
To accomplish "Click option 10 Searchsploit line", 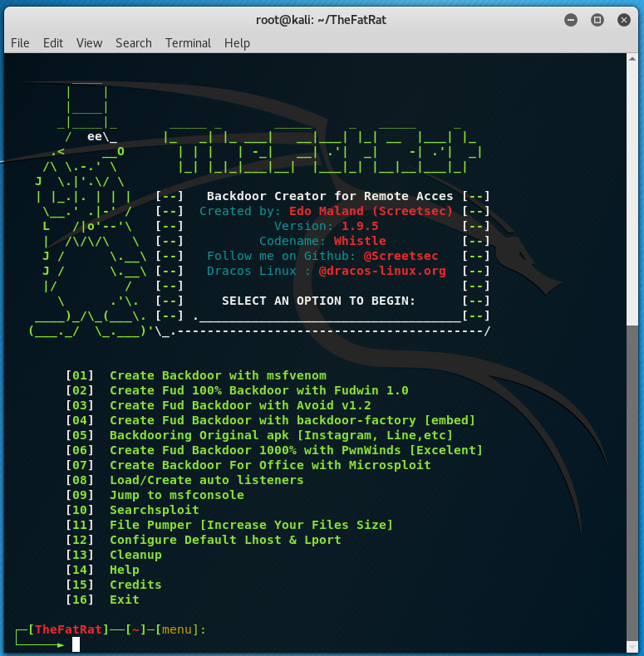I will click(x=154, y=510).
